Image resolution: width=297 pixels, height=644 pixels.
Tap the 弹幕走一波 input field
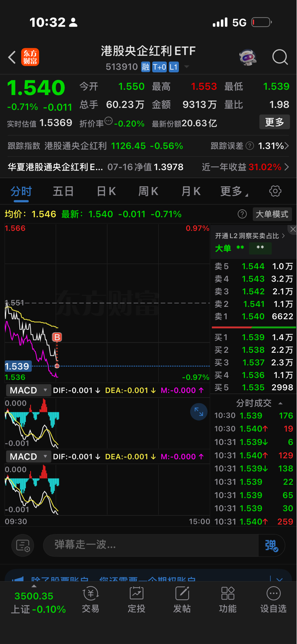151,545
